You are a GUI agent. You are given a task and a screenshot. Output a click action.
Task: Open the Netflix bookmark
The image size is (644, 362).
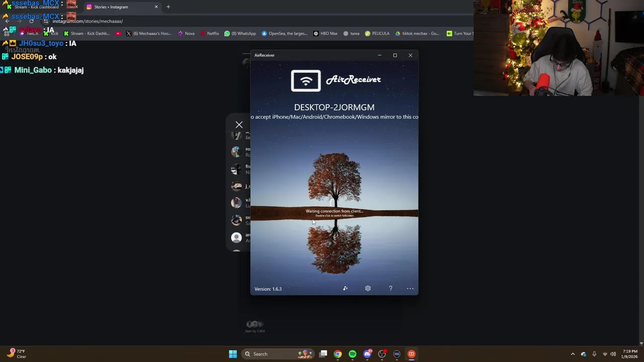tap(210, 34)
